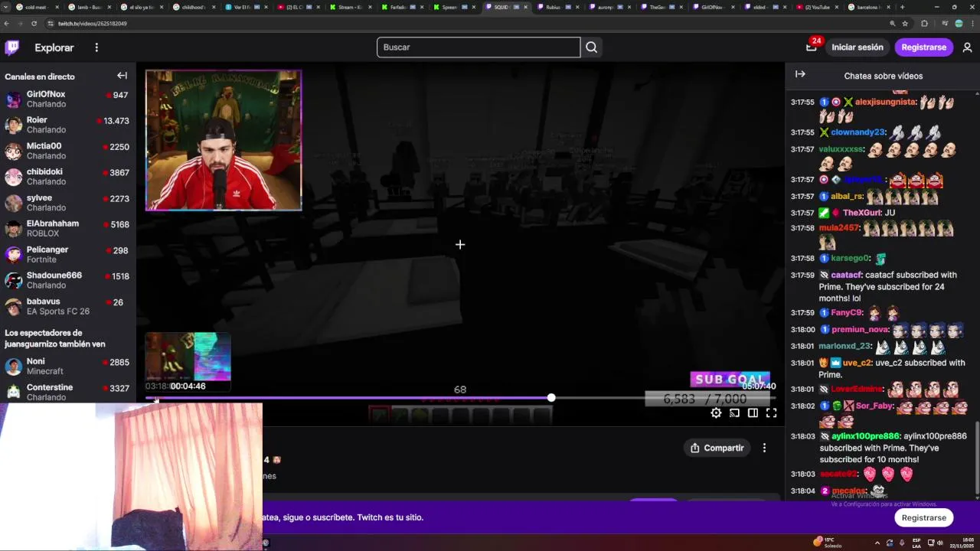This screenshot has width=980, height=551.
Task: Open Mictia00 channel in sidebar
Action: click(x=67, y=151)
